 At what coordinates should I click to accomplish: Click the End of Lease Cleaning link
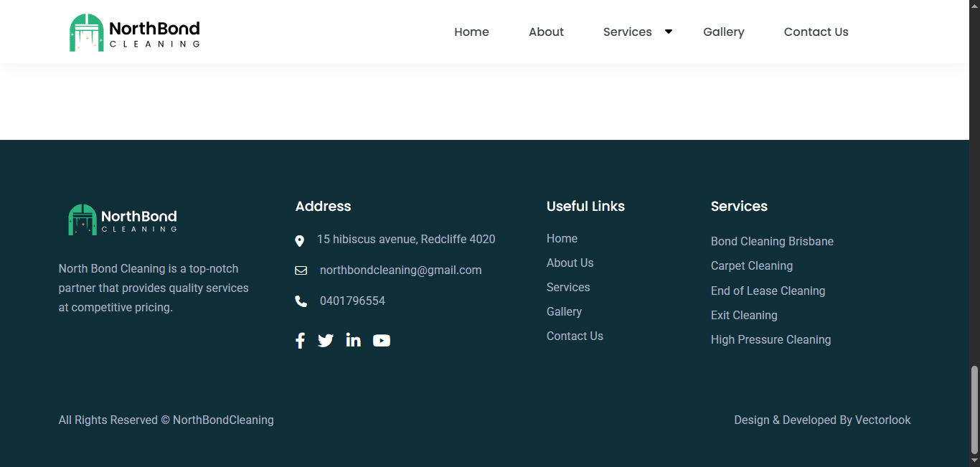coord(768,291)
